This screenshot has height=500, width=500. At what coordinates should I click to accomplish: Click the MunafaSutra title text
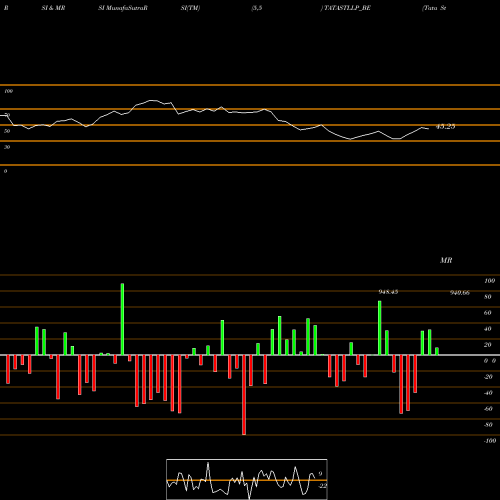point(126,8)
